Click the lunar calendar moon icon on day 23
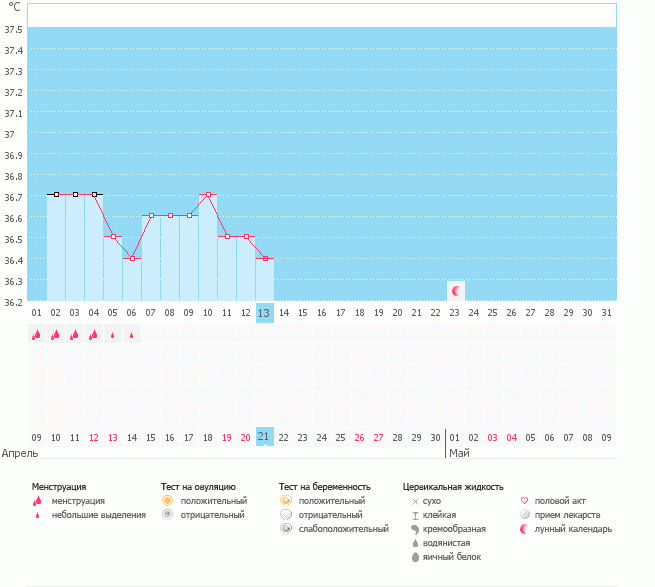 point(456,291)
